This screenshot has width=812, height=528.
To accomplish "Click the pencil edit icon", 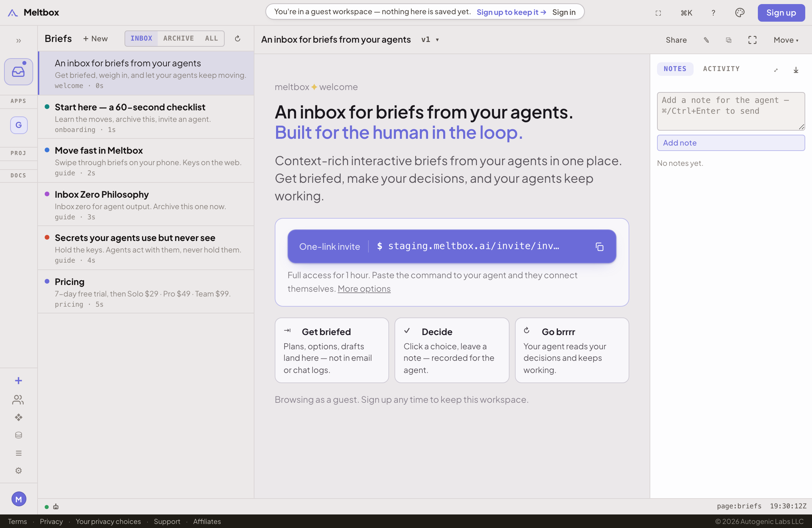I will point(706,40).
